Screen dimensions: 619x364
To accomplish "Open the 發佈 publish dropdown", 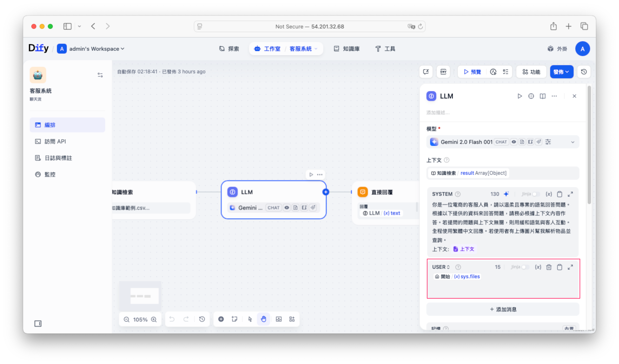I will 561,72.
